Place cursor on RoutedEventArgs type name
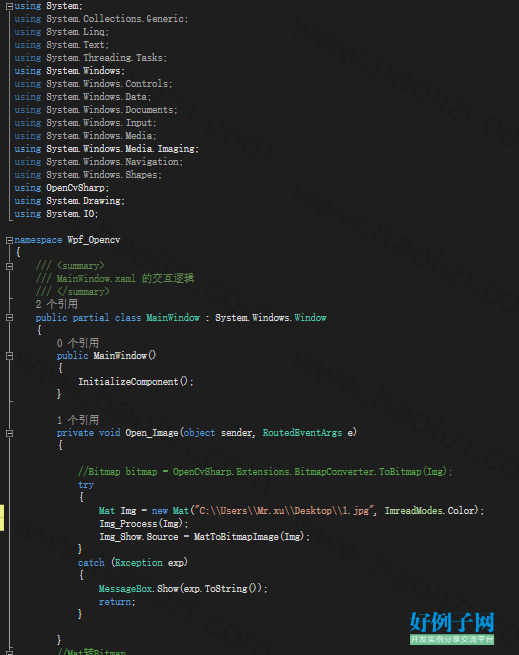The width and height of the screenshot is (519, 655). (x=302, y=433)
